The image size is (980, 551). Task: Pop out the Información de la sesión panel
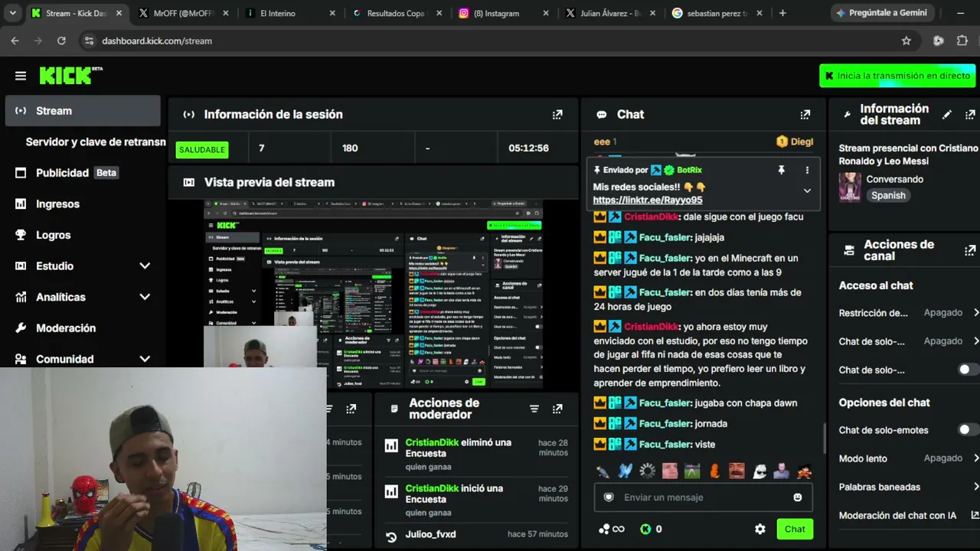[x=557, y=115]
